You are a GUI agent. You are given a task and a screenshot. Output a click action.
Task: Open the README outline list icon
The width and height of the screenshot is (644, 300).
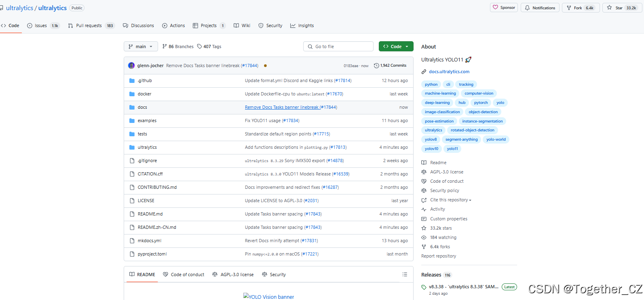[x=405, y=275]
